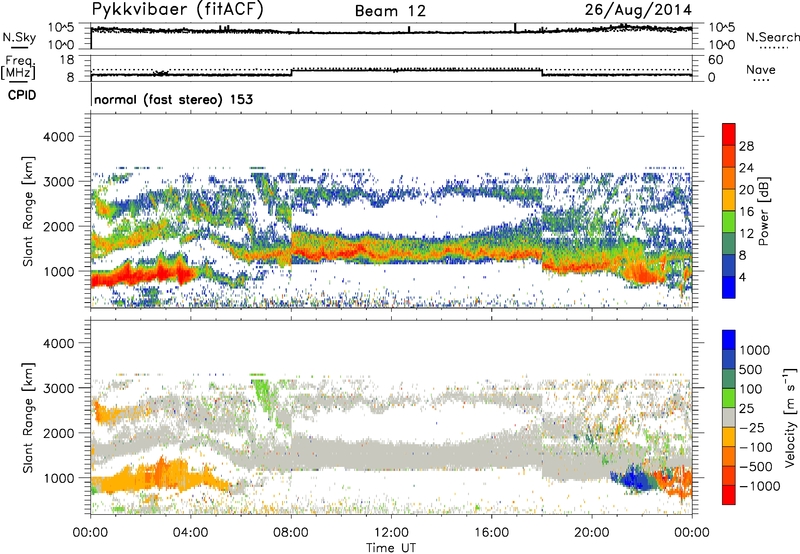This screenshot has height=554, width=800.
Task: Click the plot title "Pykkvibaer (fitACF)"
Action: (178, 10)
